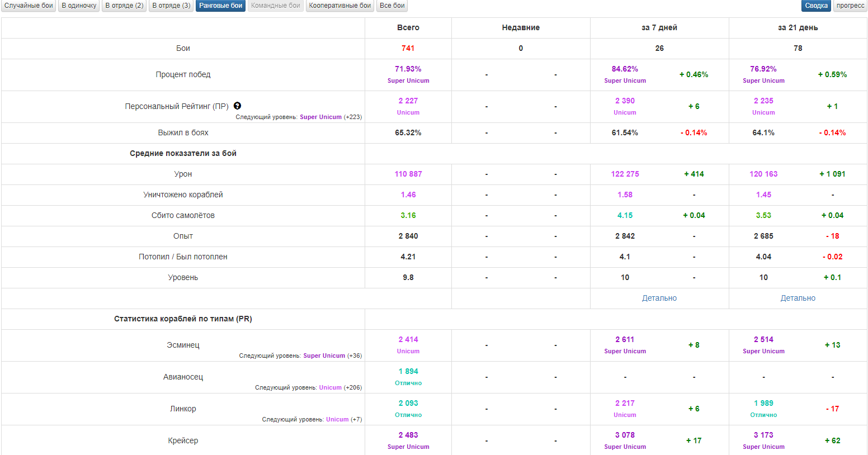Switch to the прогресс view
Screen dimensions: 868x455
pyautogui.click(x=850, y=6)
